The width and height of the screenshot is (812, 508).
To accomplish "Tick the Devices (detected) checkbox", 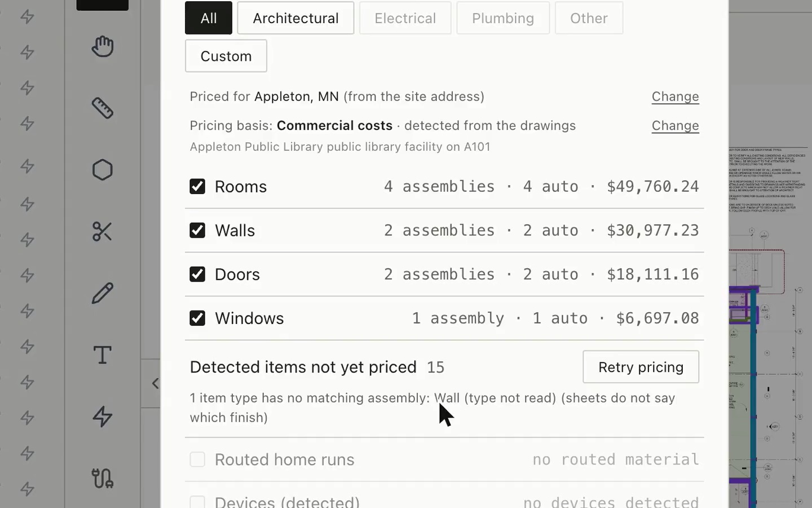I will click(x=197, y=502).
